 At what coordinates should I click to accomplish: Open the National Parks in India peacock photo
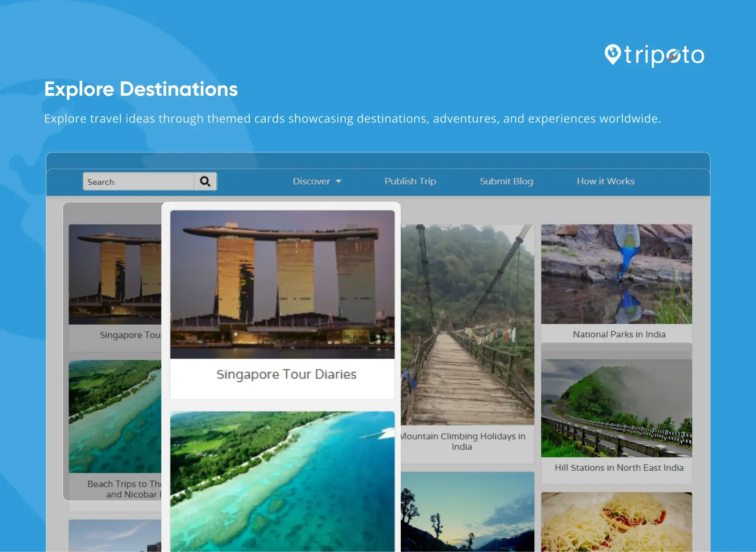[616, 274]
